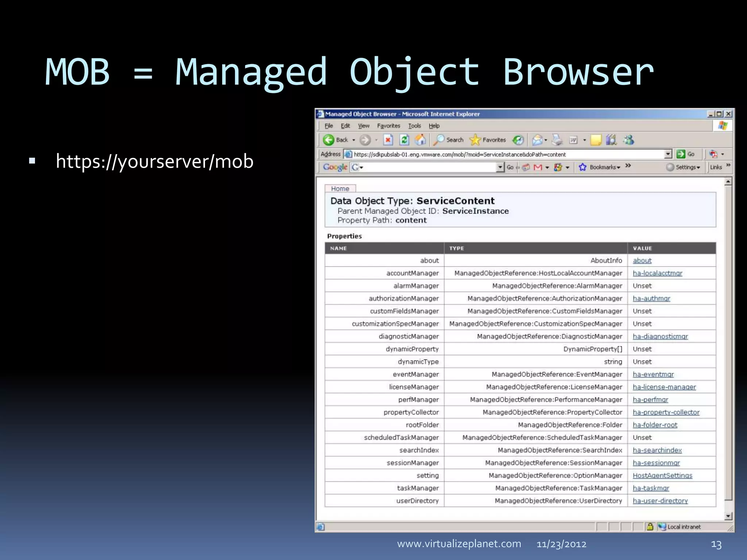Select the dynamicType name cell
The height and width of the screenshot is (560, 747).
click(x=384, y=362)
